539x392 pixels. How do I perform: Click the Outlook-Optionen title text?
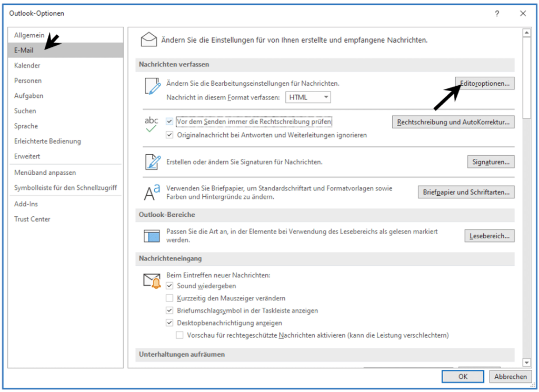(x=36, y=13)
